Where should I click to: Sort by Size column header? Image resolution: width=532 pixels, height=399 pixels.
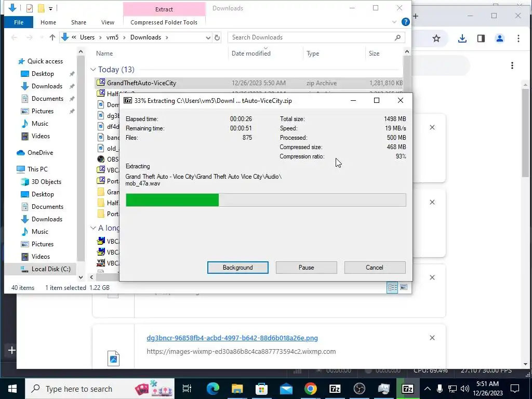[x=374, y=54]
